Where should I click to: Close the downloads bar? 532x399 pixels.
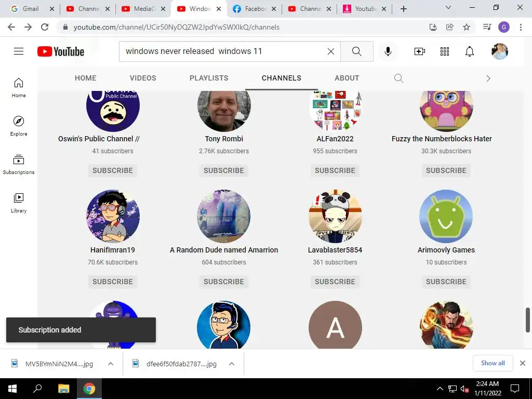tap(523, 363)
